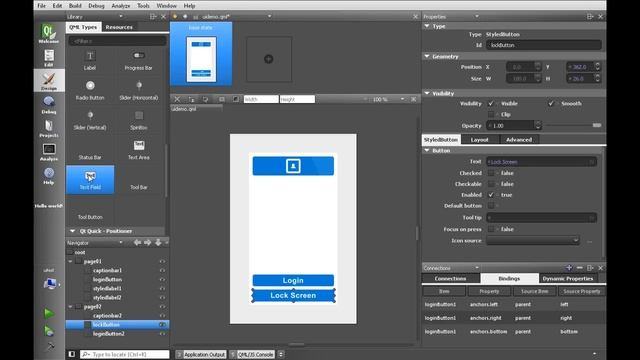The image size is (640, 360).
Task: Collapse the Visibility section
Action: (x=427, y=93)
